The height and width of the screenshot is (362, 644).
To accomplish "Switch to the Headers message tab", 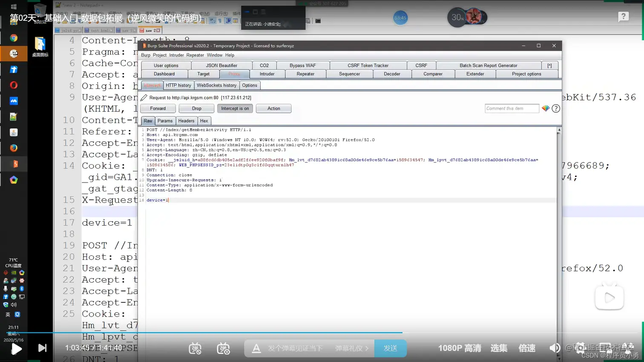I will click(186, 121).
